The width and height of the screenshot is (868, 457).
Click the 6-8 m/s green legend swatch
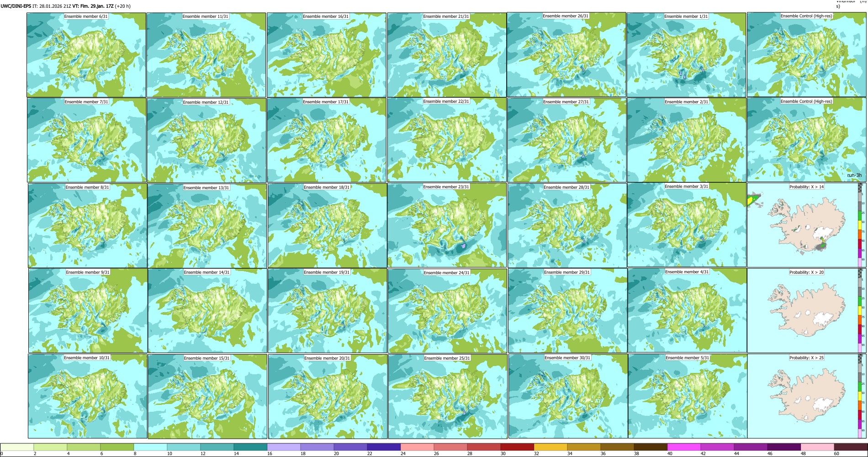pyautogui.click(x=117, y=447)
